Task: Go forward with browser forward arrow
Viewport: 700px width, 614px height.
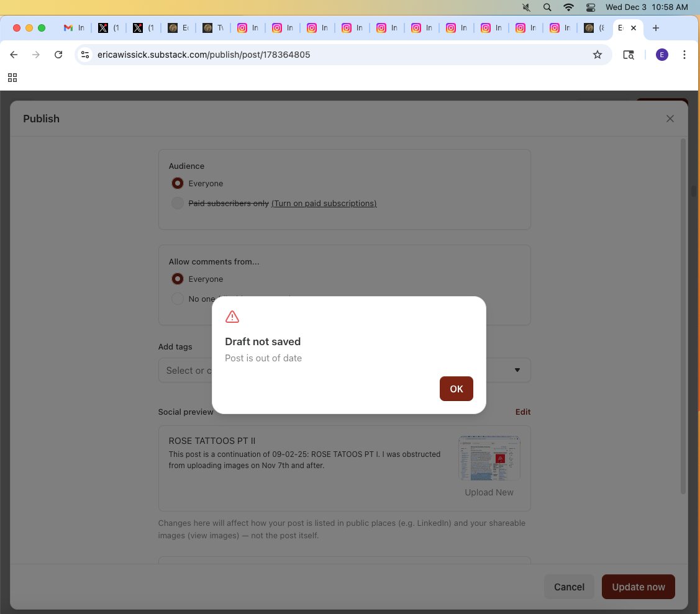Action: pyautogui.click(x=36, y=55)
